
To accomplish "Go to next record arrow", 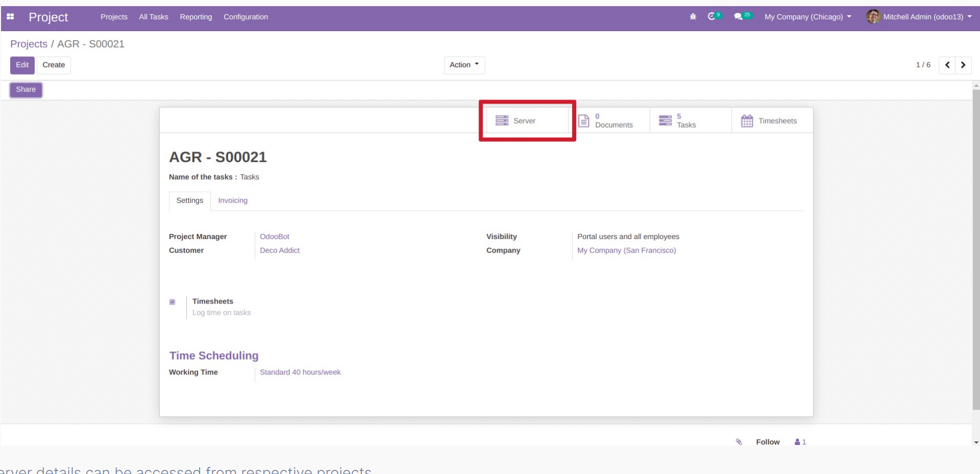I will tap(963, 65).
